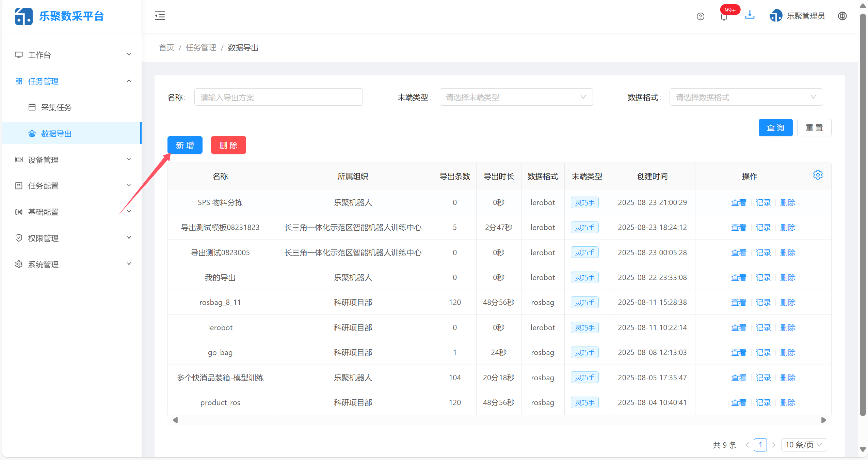Click the download center icon
868x460 pixels.
click(750, 16)
